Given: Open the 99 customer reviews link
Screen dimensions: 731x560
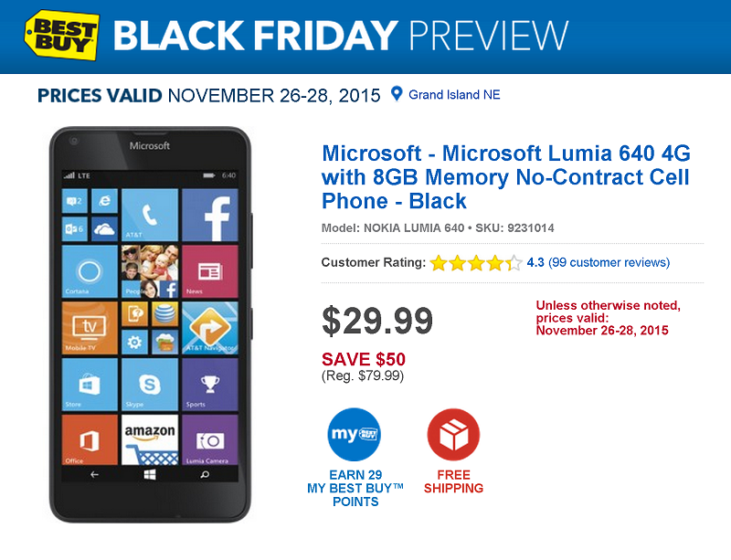Looking at the screenshot, I should (x=609, y=262).
